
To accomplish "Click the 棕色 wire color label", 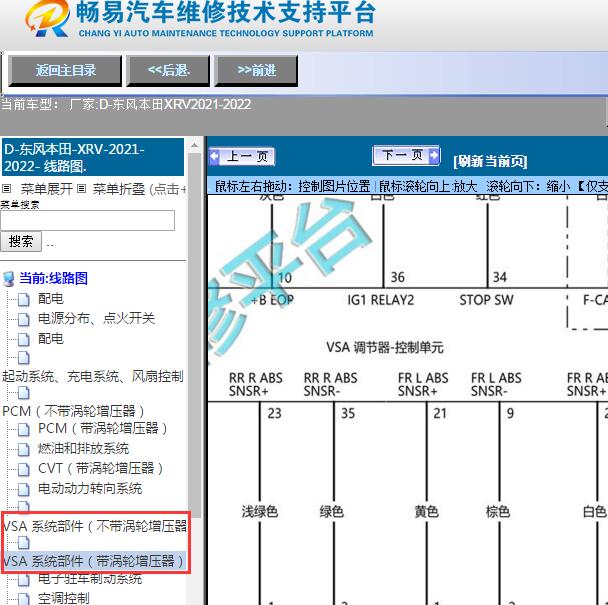I will pos(498,512).
